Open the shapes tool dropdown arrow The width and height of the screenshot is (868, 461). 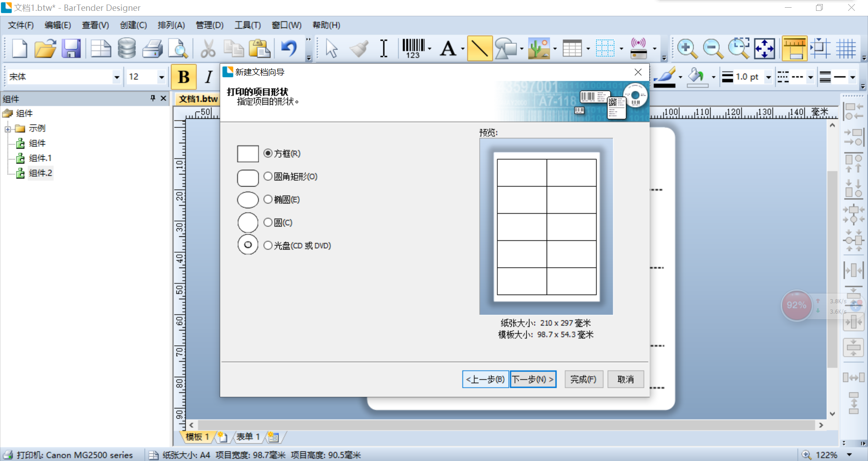(522, 49)
